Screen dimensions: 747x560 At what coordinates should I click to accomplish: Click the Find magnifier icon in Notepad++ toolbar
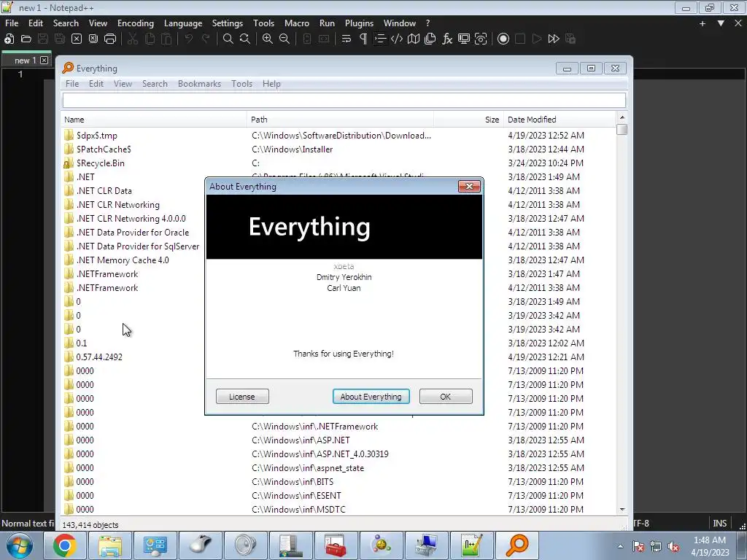(228, 39)
